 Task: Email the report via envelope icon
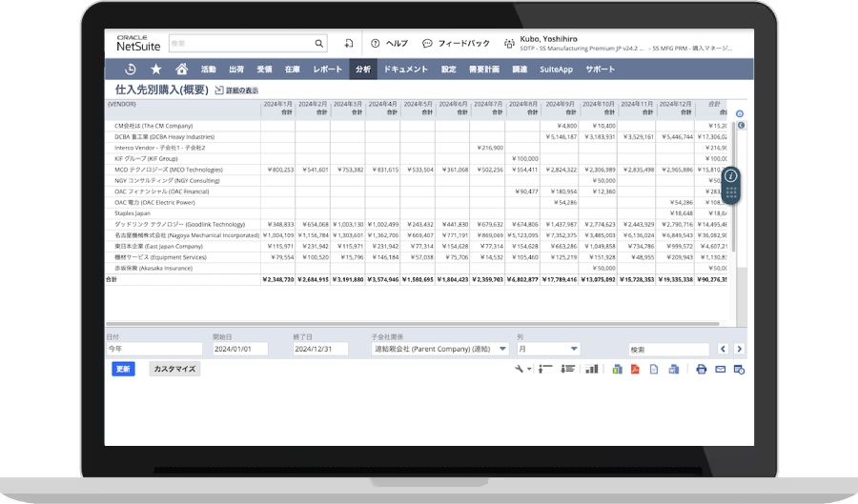click(x=720, y=370)
